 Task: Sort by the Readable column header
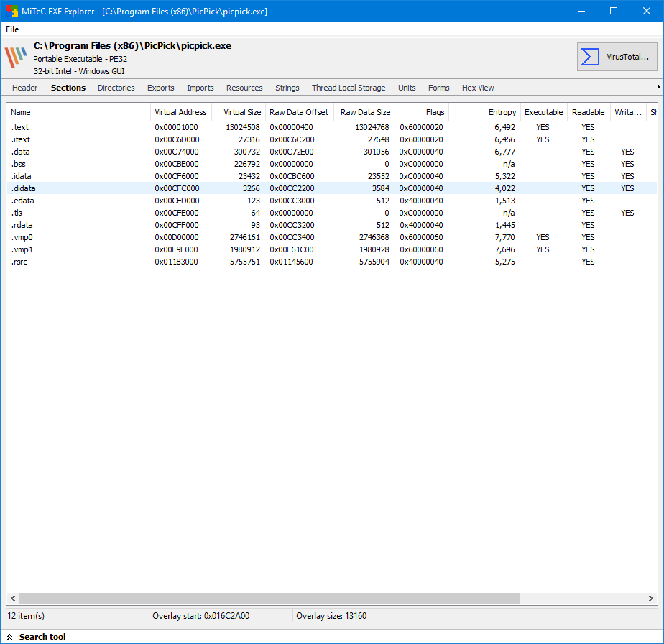click(589, 112)
